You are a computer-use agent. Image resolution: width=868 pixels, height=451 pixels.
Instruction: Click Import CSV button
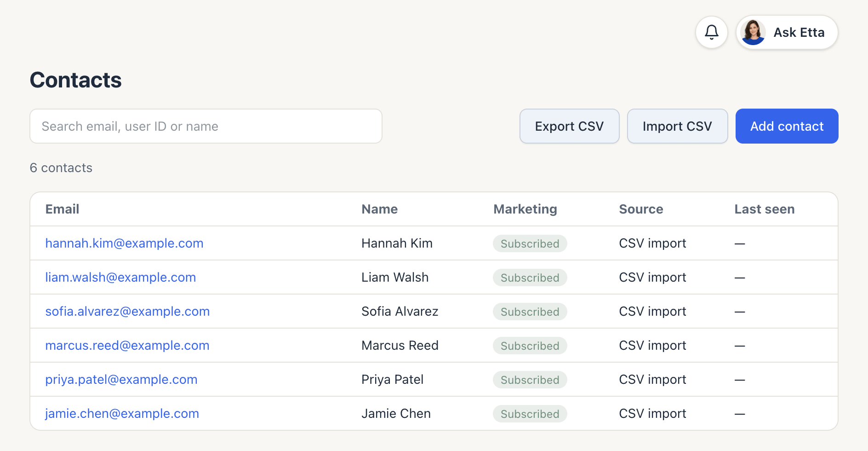678,126
